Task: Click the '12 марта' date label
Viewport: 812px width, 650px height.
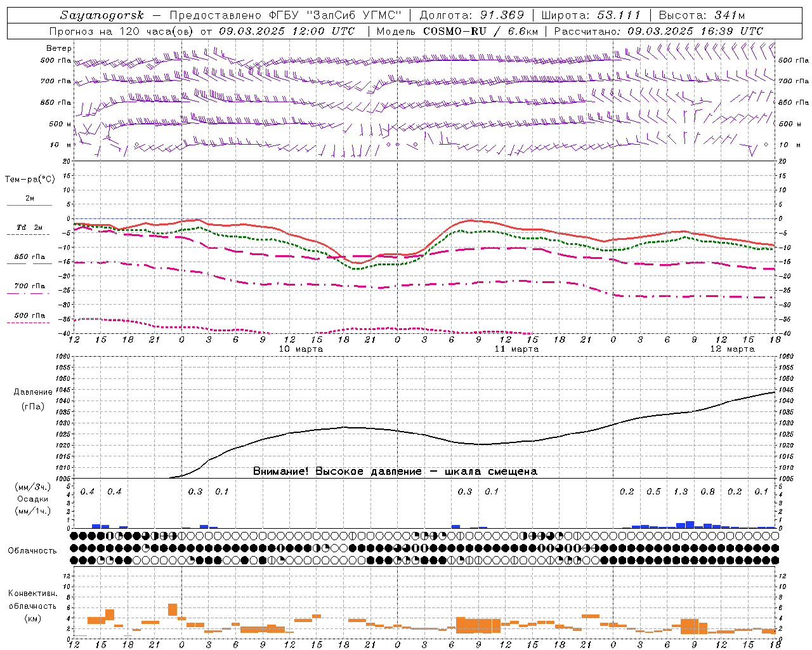Action: (x=732, y=349)
